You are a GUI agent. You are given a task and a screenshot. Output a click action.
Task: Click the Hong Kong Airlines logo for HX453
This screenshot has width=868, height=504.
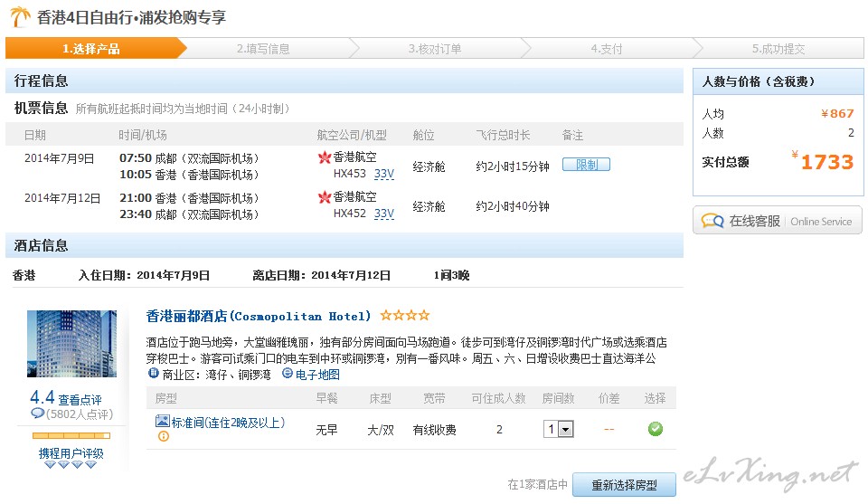pyautogui.click(x=325, y=157)
